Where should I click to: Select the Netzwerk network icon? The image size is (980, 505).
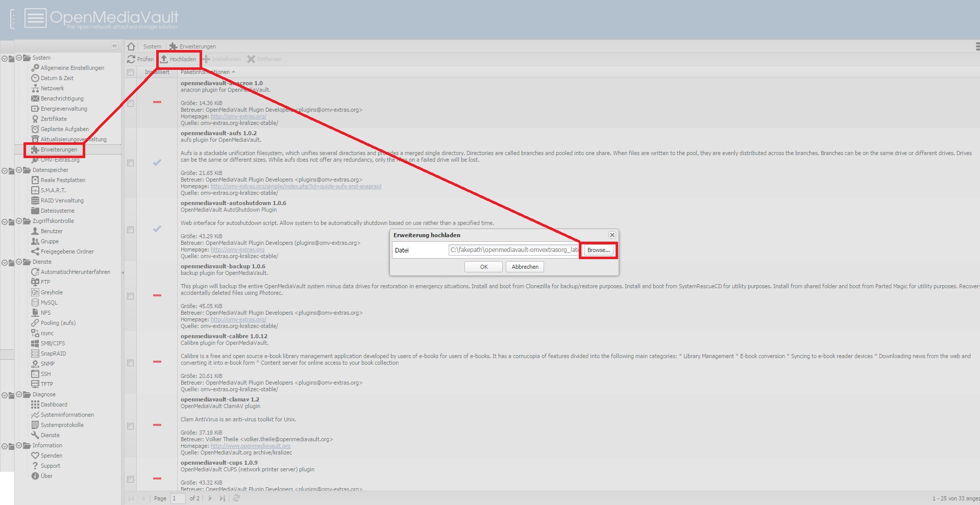35,88
